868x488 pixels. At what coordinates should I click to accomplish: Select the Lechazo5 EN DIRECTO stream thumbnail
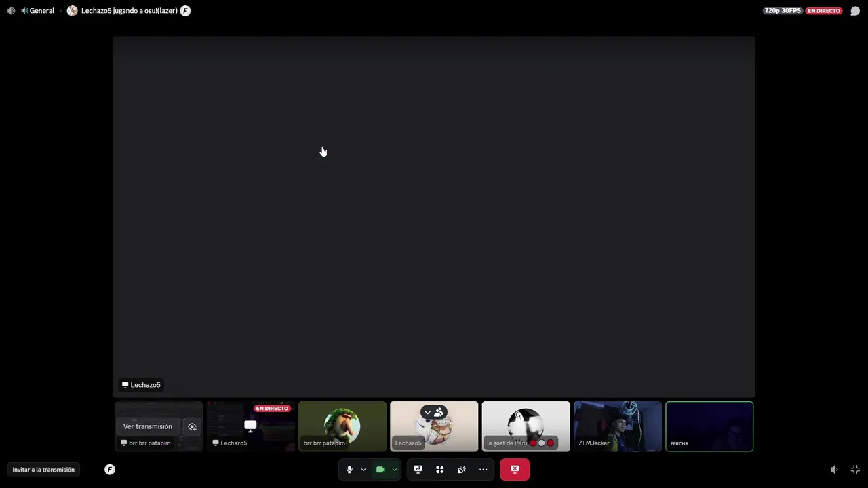click(x=251, y=426)
